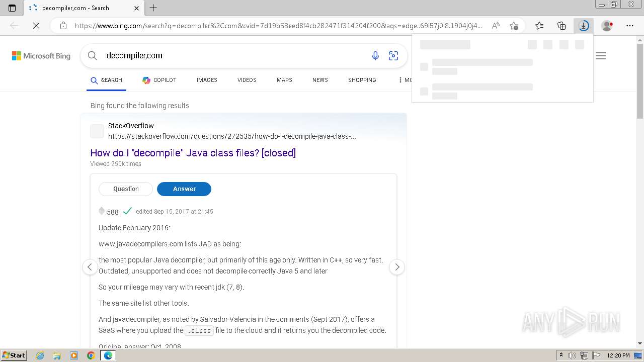Stop loading the page

pos(36,26)
